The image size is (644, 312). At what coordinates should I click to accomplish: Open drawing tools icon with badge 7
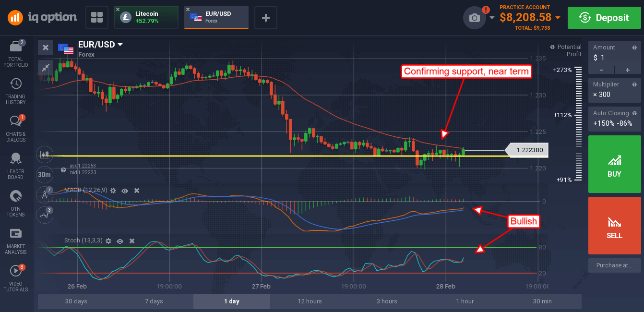coord(45,195)
